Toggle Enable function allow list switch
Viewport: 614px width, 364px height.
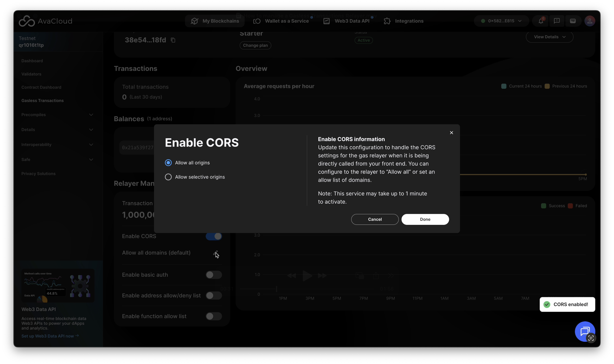(x=214, y=316)
